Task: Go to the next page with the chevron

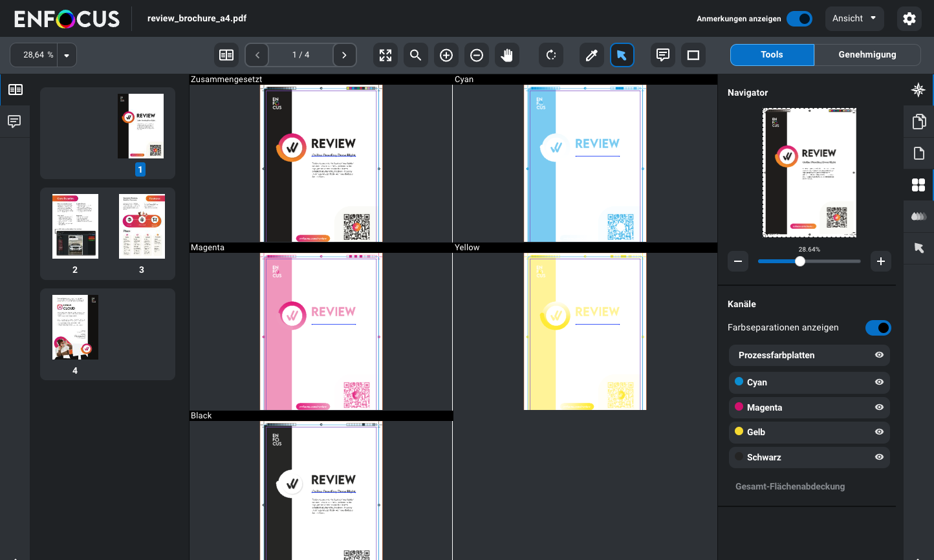Action: [x=345, y=55]
